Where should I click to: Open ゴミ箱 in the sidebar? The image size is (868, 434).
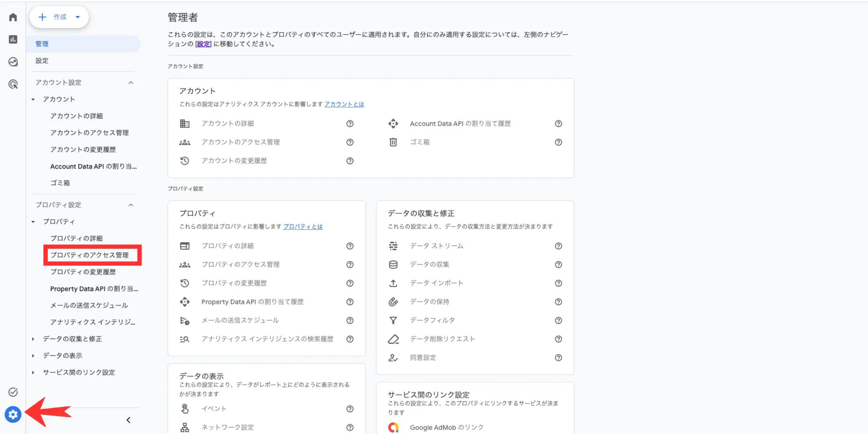tap(60, 183)
